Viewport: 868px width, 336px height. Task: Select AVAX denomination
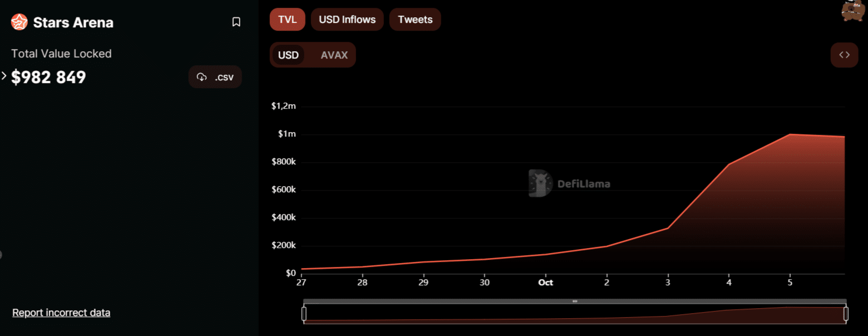coord(334,55)
